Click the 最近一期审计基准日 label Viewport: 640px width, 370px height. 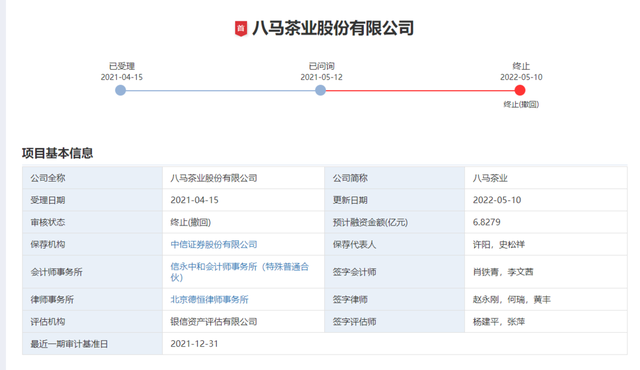69,344
